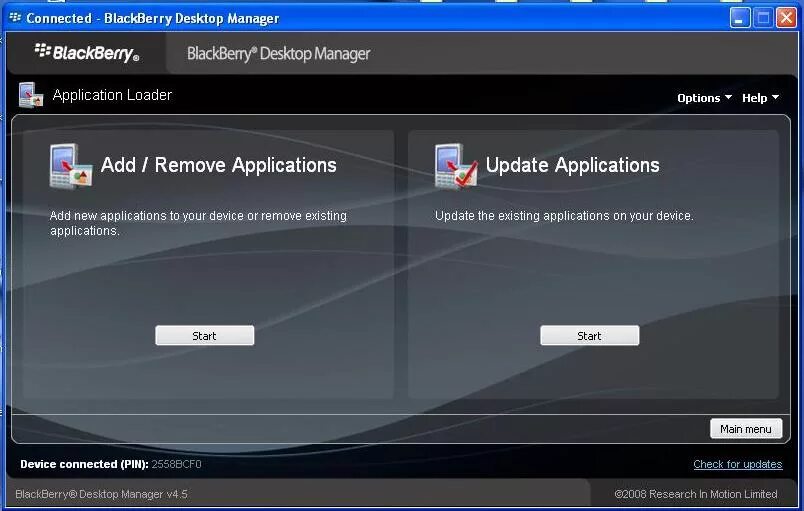This screenshot has width=804, height=511.
Task: Click the BlackBerry Desktop Manager header title
Action: point(278,53)
